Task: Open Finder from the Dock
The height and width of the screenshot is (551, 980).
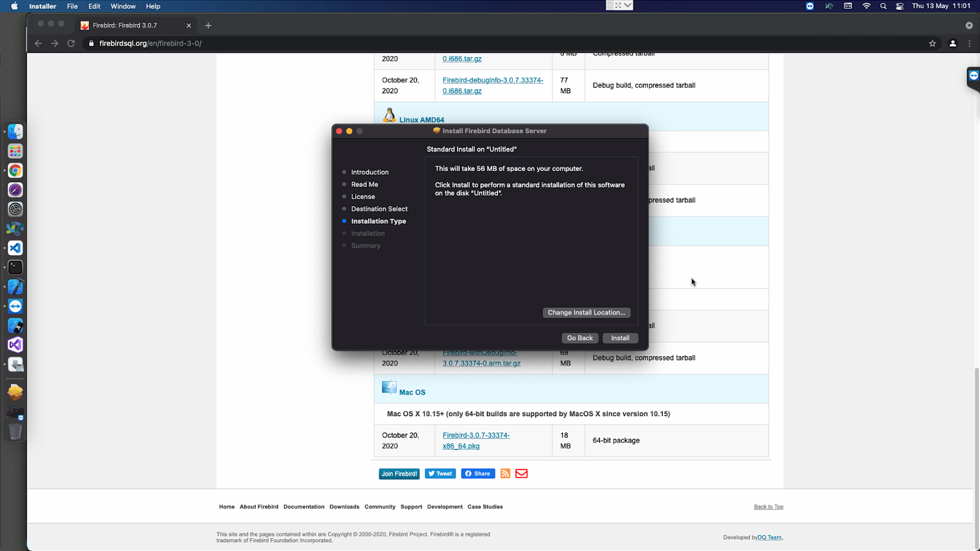Action: (15, 132)
